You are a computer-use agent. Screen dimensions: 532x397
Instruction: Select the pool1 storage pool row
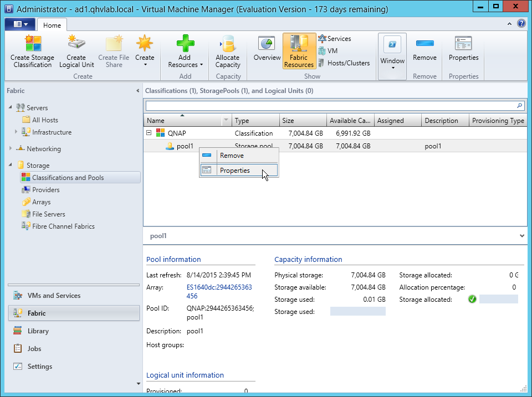click(335, 146)
